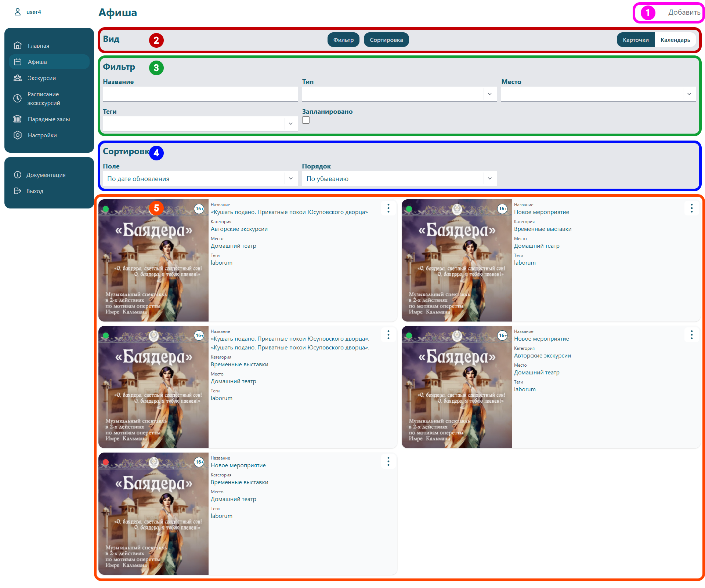705x588 pixels.
Task: Open Настройки via its gear icon
Action: (17, 135)
